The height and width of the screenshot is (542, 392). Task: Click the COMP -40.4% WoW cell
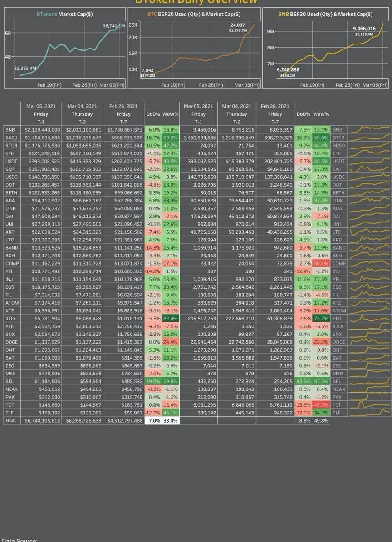[321, 263]
